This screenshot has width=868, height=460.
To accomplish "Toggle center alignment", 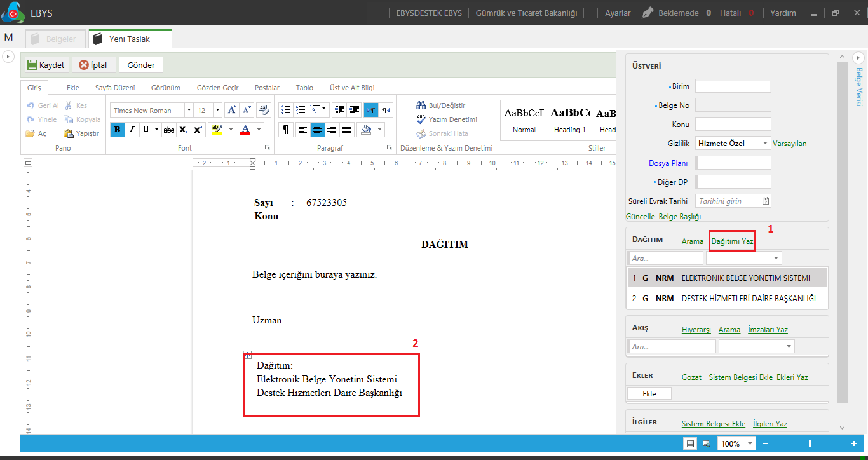I will [x=317, y=130].
